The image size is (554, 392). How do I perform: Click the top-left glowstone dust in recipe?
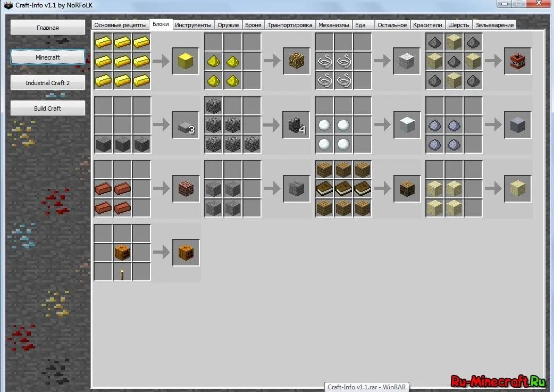[x=214, y=62]
